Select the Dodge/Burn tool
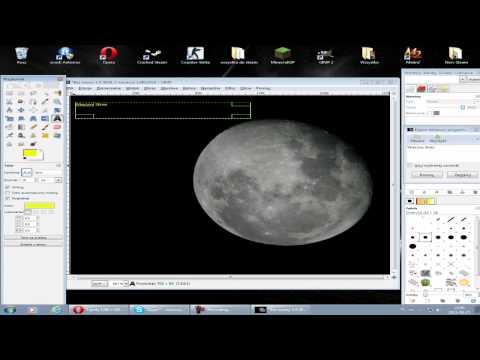Screen dimensions: 480x360 pyautogui.click(x=33, y=144)
